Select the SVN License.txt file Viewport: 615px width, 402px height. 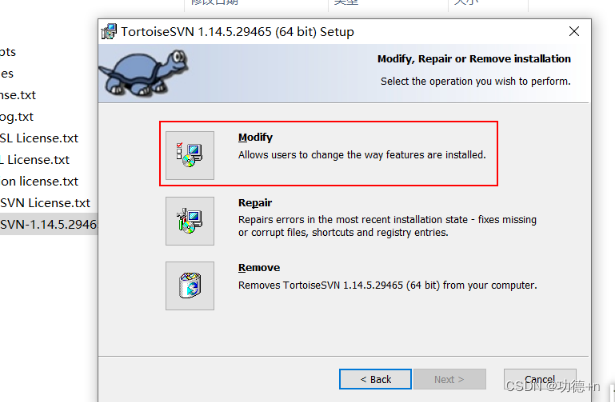point(45,203)
